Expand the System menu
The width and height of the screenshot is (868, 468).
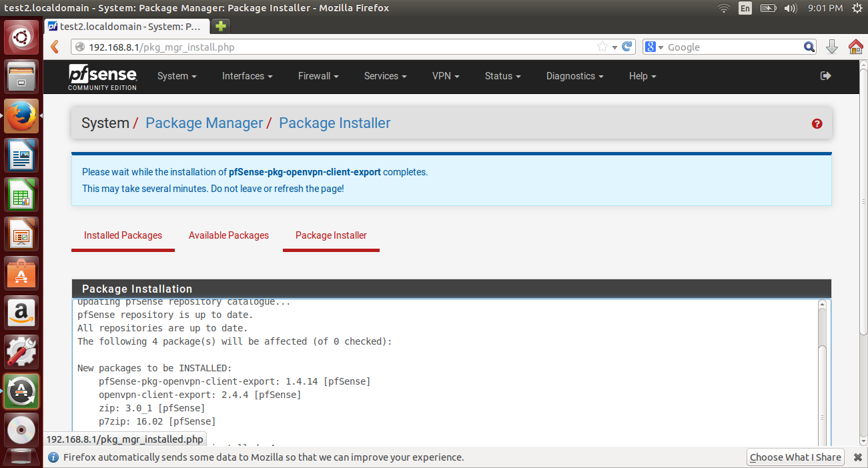[x=177, y=76]
